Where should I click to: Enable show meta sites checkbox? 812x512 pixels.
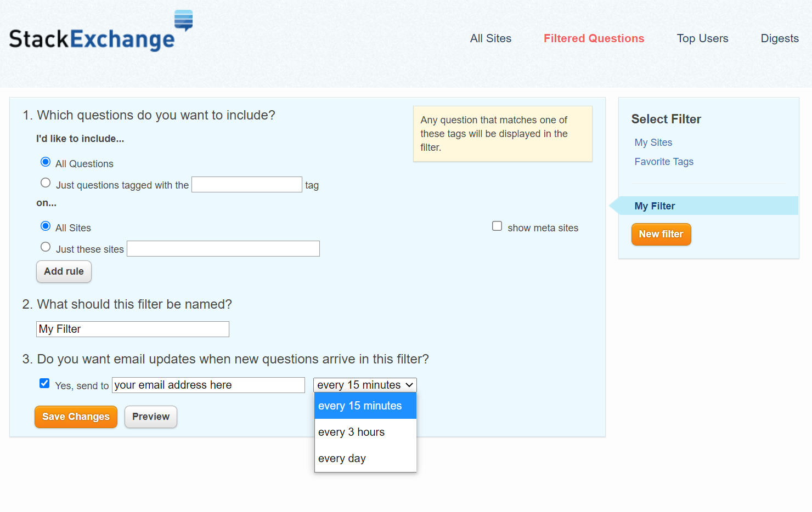tap(497, 226)
